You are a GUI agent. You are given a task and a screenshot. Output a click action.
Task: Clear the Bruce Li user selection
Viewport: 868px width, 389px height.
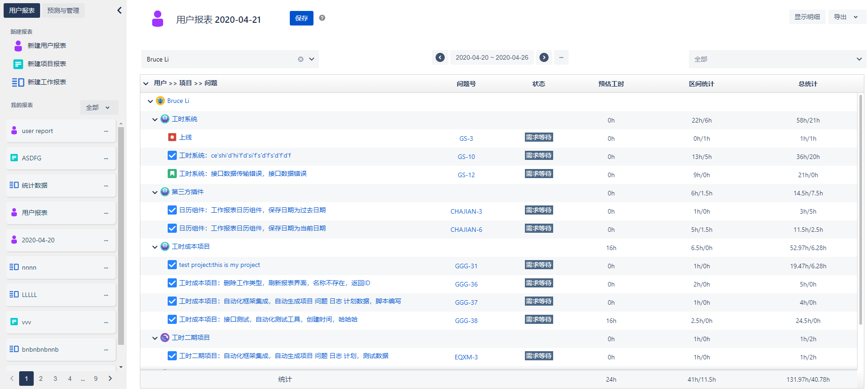pos(300,59)
